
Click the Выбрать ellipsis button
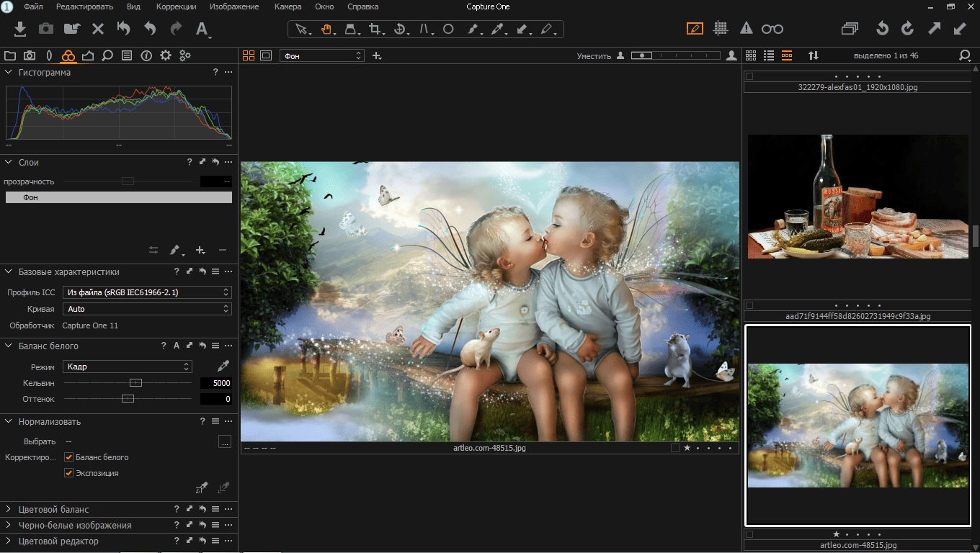coord(225,441)
